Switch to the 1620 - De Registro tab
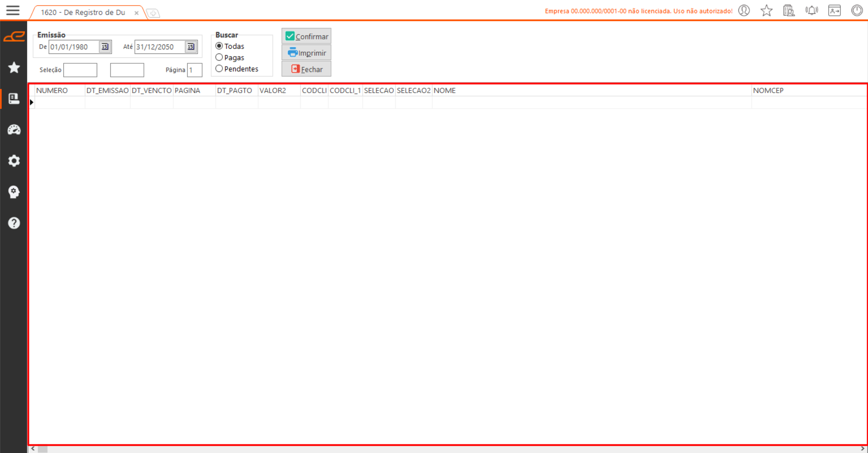This screenshot has height=453, width=868. [83, 13]
